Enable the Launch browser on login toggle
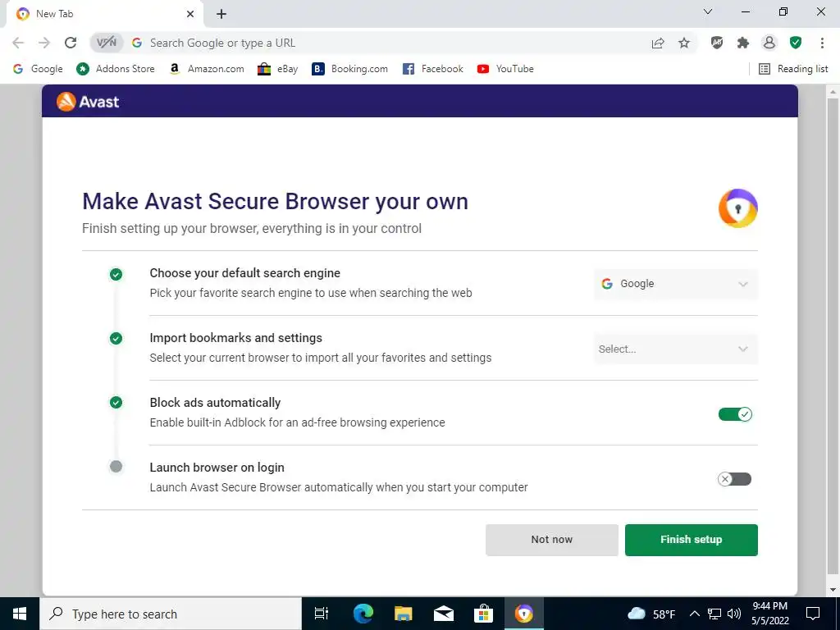840x630 pixels. click(734, 479)
